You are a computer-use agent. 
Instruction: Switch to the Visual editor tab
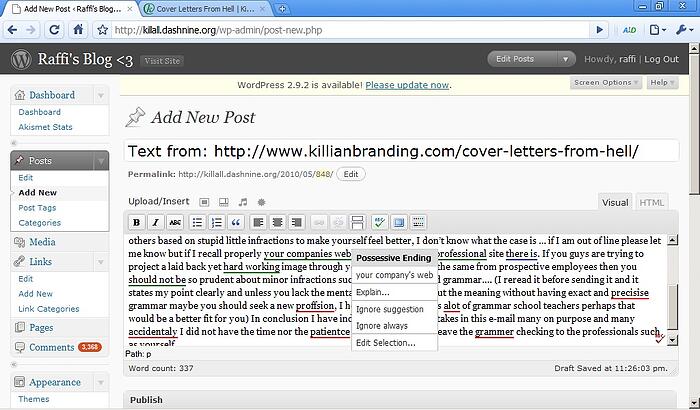615,202
